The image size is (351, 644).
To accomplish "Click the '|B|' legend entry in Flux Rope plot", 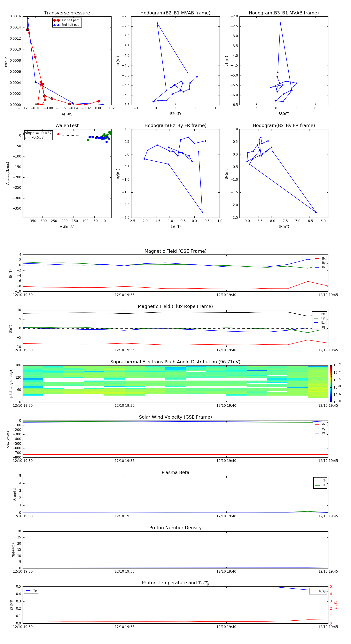I will [320, 327].
